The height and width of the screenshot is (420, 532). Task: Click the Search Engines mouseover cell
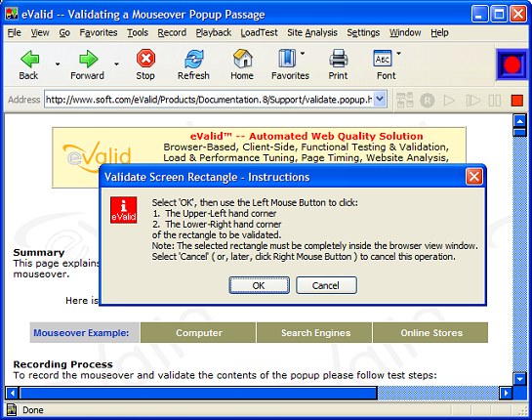[314, 333]
